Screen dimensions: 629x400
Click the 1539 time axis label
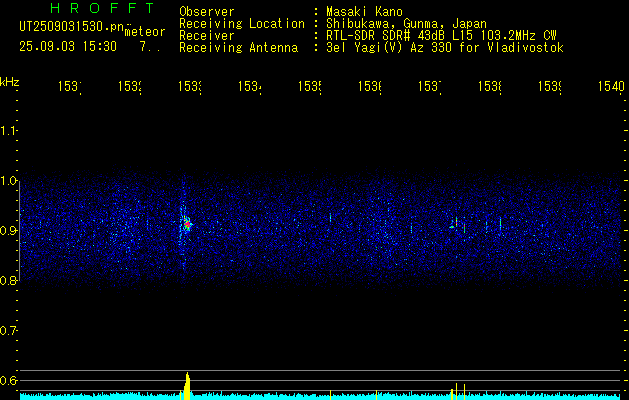click(550, 86)
